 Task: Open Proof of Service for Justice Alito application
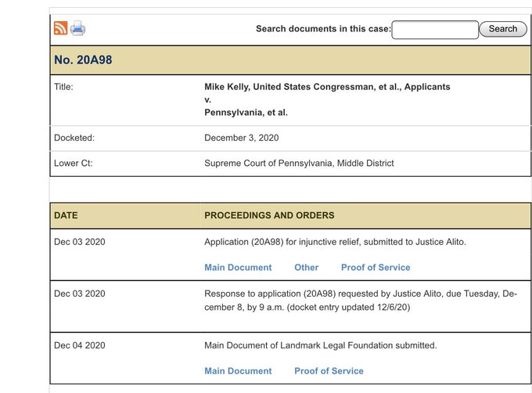(376, 268)
